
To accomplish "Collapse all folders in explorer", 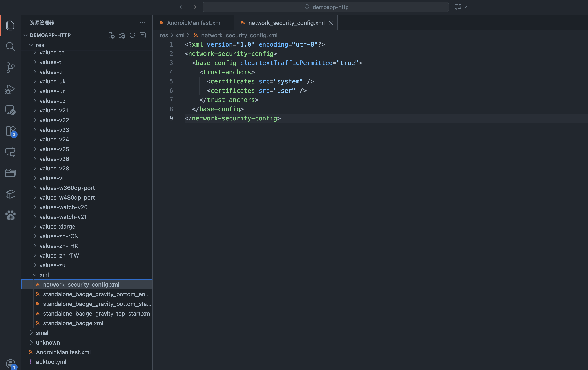I will pyautogui.click(x=143, y=35).
